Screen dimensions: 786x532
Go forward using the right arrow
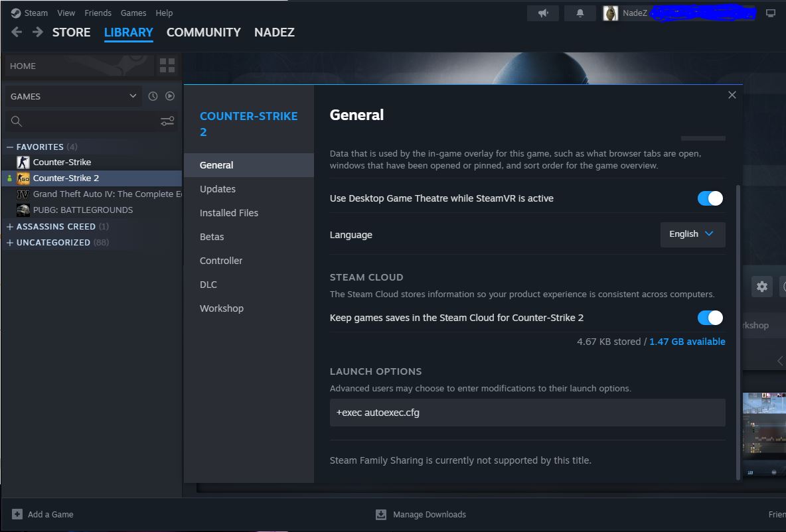(38, 32)
